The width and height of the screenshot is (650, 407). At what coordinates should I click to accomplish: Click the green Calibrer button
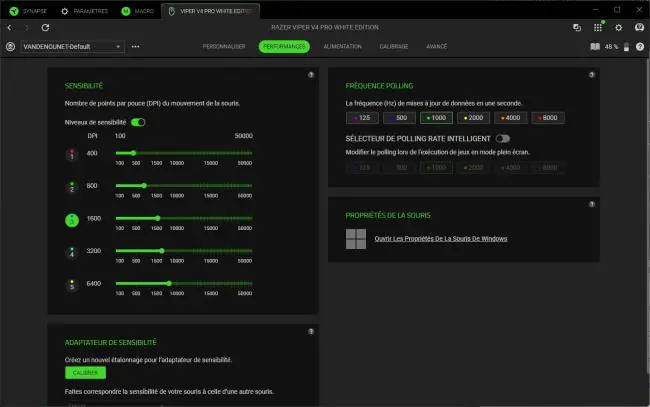tap(85, 373)
